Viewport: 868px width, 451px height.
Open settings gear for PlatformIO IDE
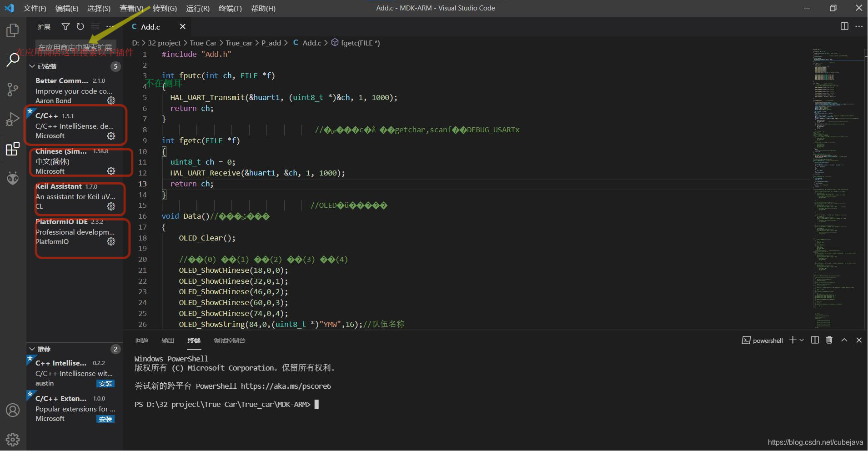111,241
